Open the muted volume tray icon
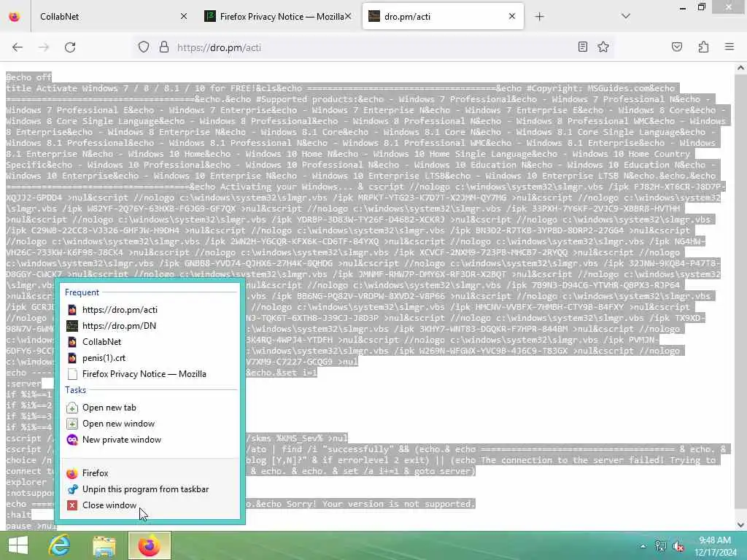Screen dimensions: 747x560 tap(678, 546)
